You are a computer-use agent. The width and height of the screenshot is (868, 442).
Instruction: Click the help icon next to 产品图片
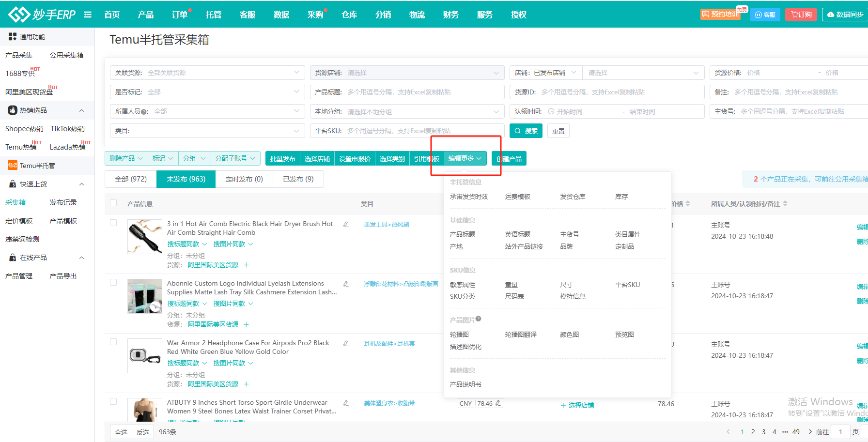(479, 319)
